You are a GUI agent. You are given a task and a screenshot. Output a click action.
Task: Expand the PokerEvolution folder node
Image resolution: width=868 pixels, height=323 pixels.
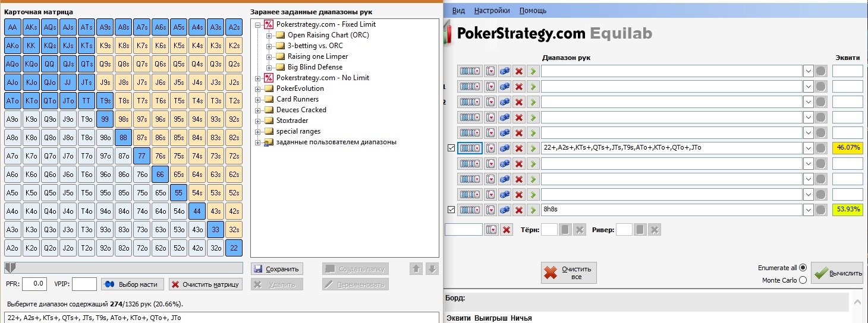pos(258,88)
